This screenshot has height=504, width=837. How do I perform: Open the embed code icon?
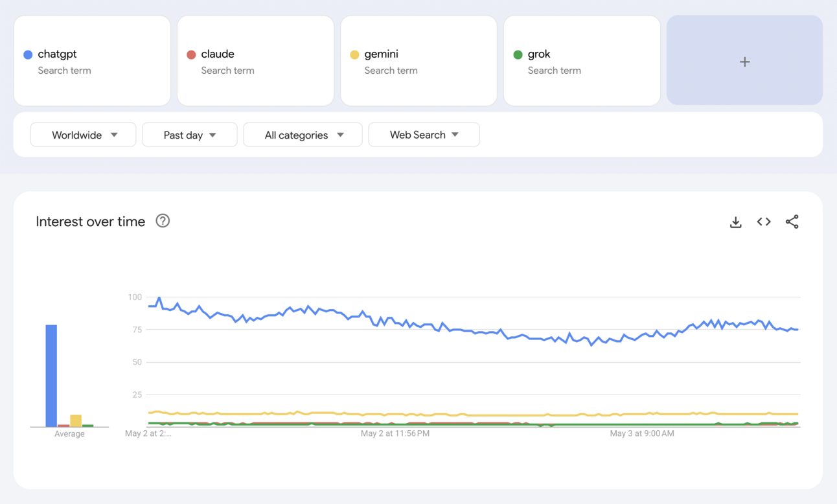tap(764, 222)
